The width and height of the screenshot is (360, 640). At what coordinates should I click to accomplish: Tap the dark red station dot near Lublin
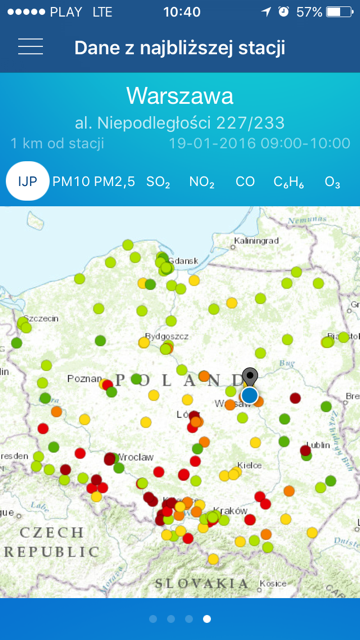pyautogui.click(x=305, y=450)
